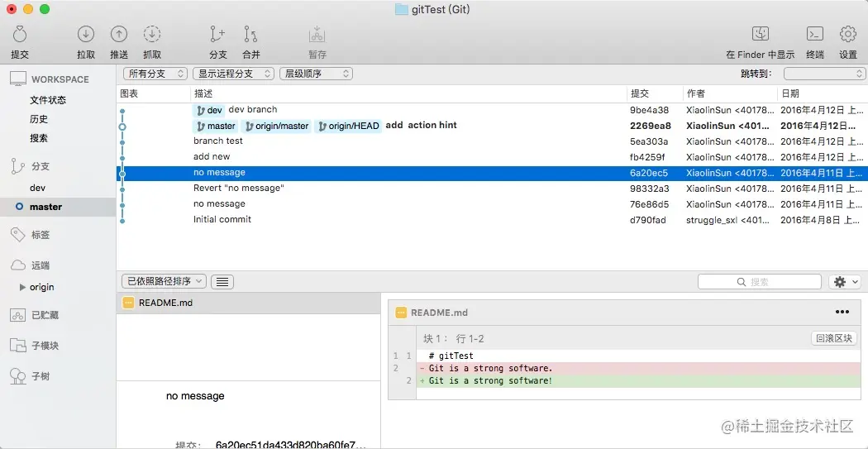
Task: Open the 设置 settings gear icon
Action: click(848, 34)
